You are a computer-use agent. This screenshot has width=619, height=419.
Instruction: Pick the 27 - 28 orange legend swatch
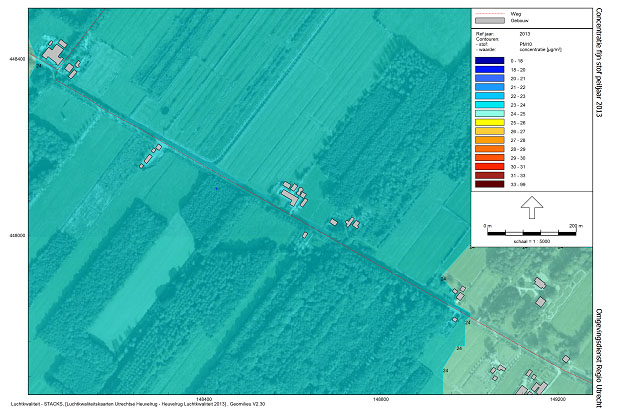pyautogui.click(x=490, y=140)
